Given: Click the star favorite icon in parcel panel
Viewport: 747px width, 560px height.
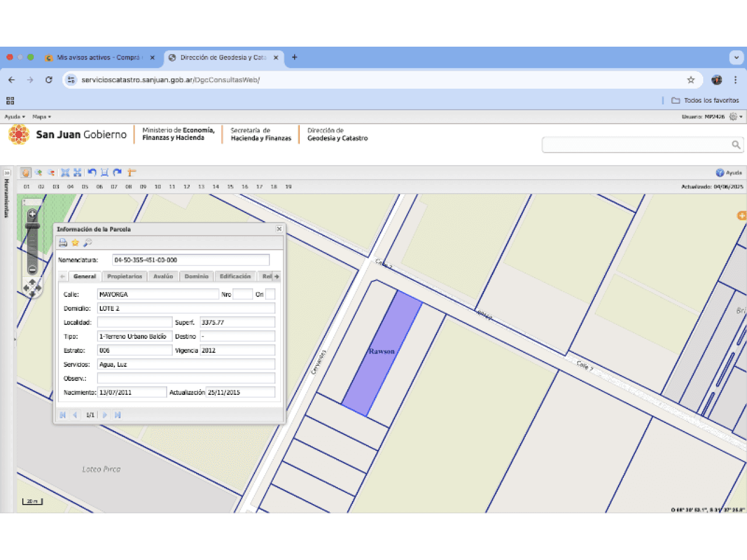Looking at the screenshot, I should 75,243.
